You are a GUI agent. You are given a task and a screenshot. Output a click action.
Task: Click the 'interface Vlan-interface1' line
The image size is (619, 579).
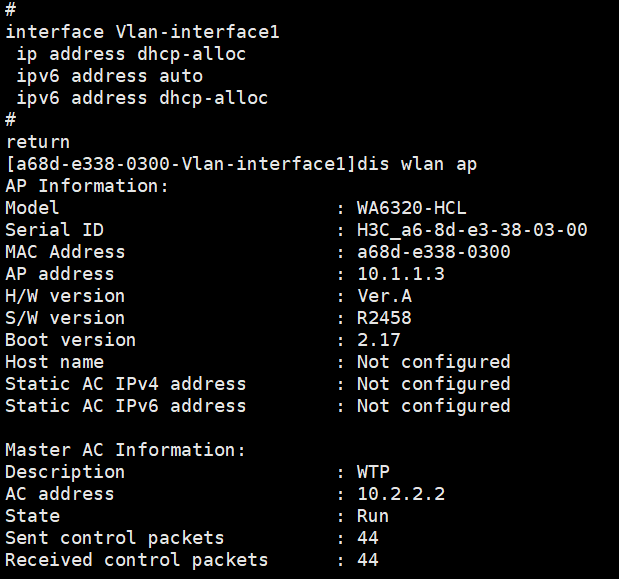pyautogui.click(x=142, y=32)
